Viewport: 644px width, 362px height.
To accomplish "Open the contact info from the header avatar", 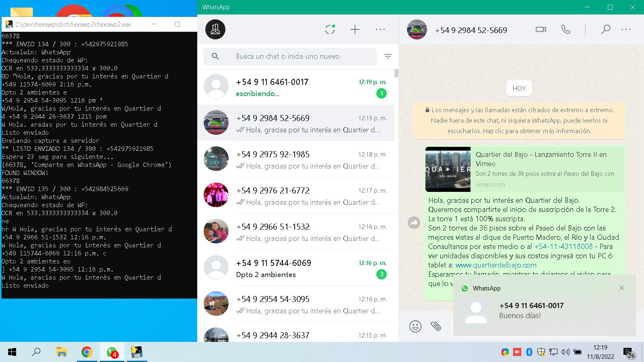I will (x=417, y=29).
